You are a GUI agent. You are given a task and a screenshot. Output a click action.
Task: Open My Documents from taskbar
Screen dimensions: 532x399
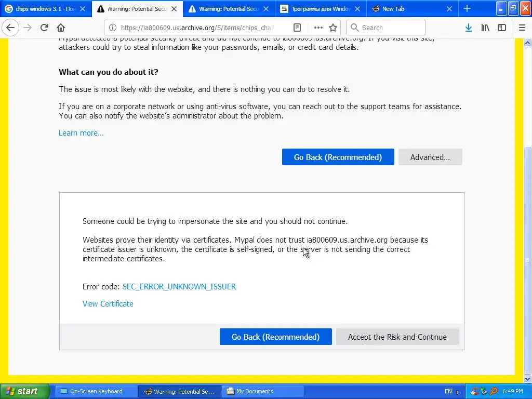click(262, 391)
